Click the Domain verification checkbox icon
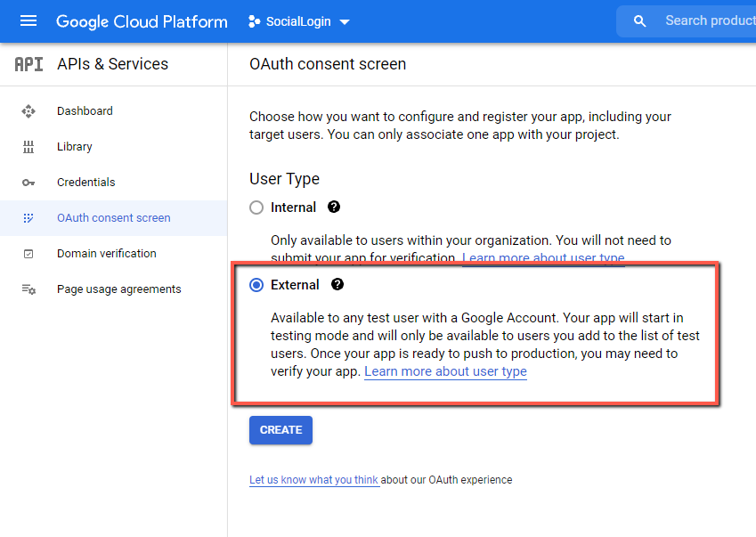This screenshot has width=756, height=537. (28, 254)
